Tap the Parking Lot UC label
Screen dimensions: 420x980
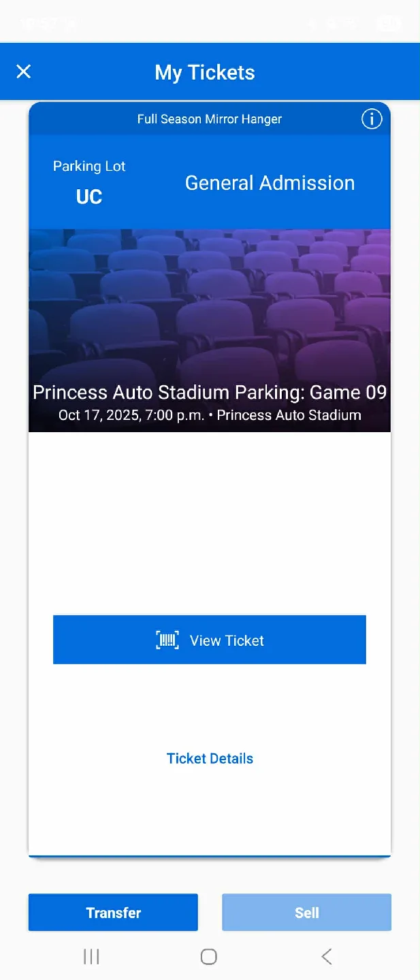pos(89,180)
